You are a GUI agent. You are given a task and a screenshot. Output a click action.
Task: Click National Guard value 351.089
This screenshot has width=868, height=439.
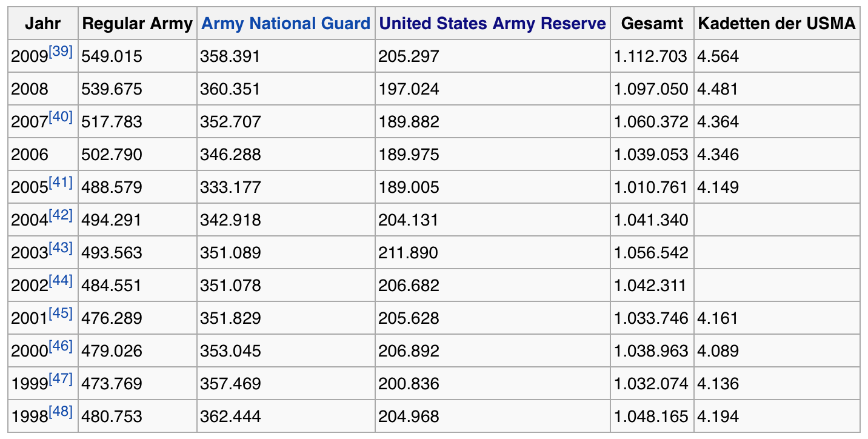click(230, 253)
